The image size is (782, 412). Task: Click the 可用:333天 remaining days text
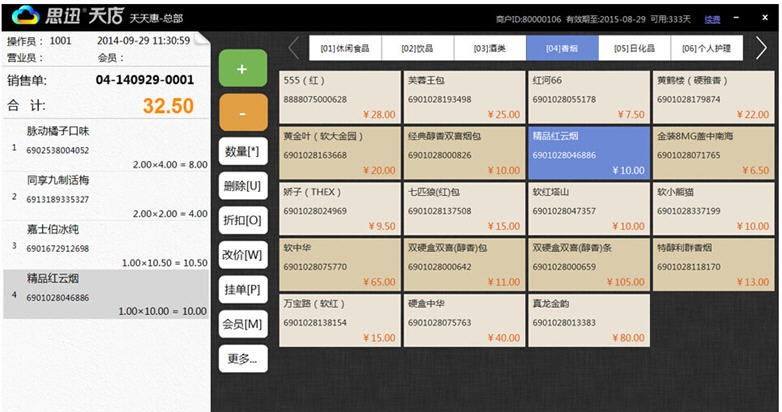[671, 19]
